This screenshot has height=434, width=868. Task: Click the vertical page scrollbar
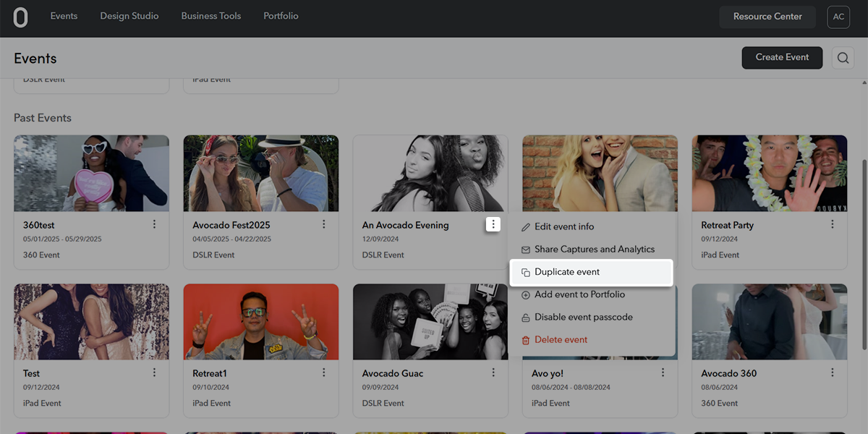tap(864, 239)
